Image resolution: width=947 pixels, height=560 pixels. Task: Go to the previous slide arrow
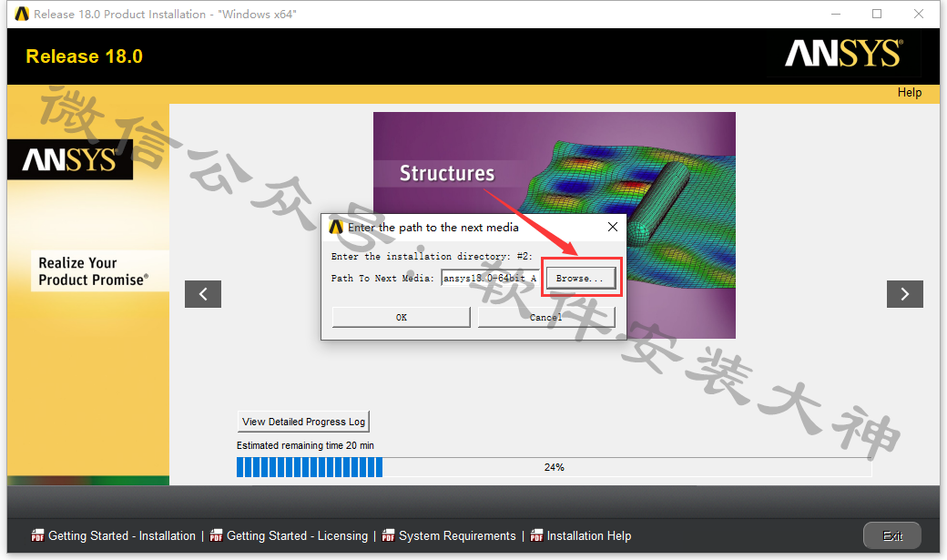point(203,294)
